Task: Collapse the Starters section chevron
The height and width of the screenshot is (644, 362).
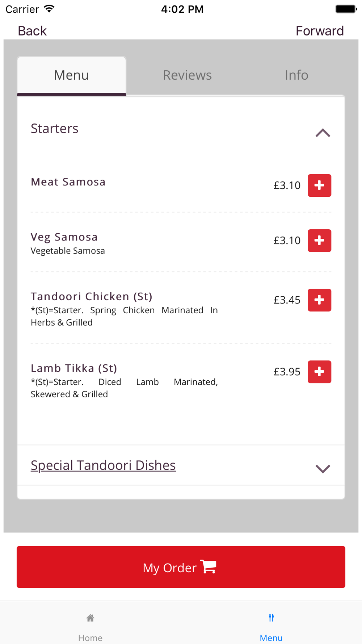Action: click(x=323, y=133)
